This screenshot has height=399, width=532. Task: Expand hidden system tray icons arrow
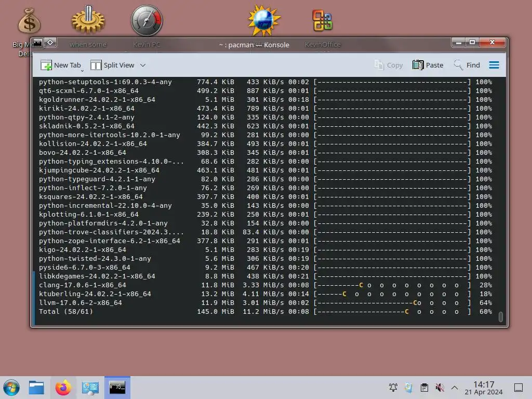455,388
